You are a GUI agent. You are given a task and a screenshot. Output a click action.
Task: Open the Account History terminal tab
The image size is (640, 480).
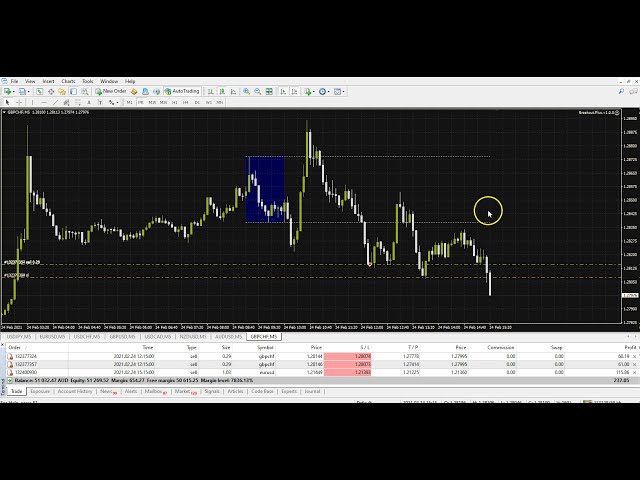75,391
